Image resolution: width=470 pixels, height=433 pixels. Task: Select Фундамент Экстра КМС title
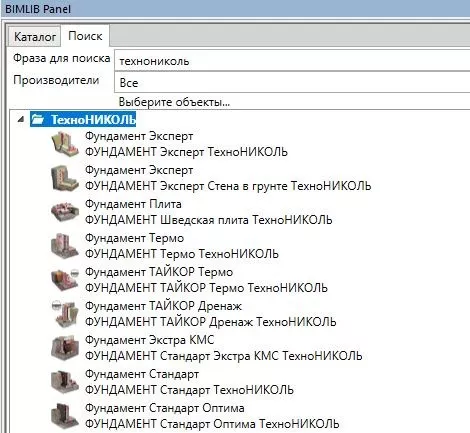pos(150,340)
